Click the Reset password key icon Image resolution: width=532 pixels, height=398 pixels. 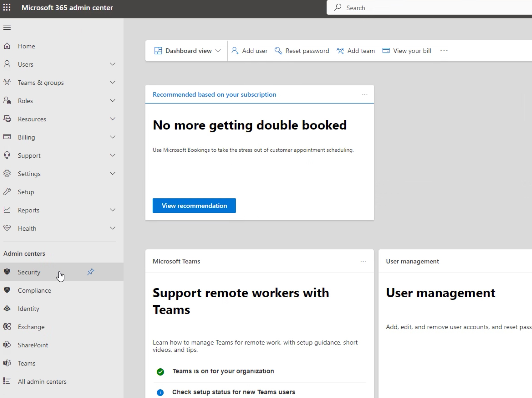point(278,50)
